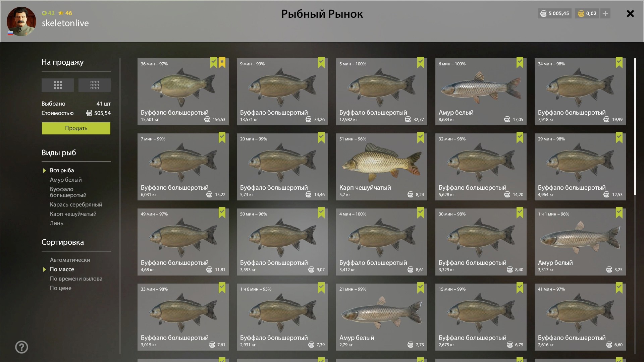Filter fish list by Линь
Screen dimensions: 644x362
(57, 223)
